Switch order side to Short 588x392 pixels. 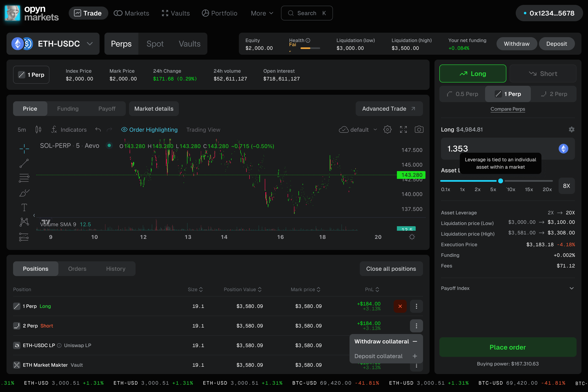coord(543,73)
